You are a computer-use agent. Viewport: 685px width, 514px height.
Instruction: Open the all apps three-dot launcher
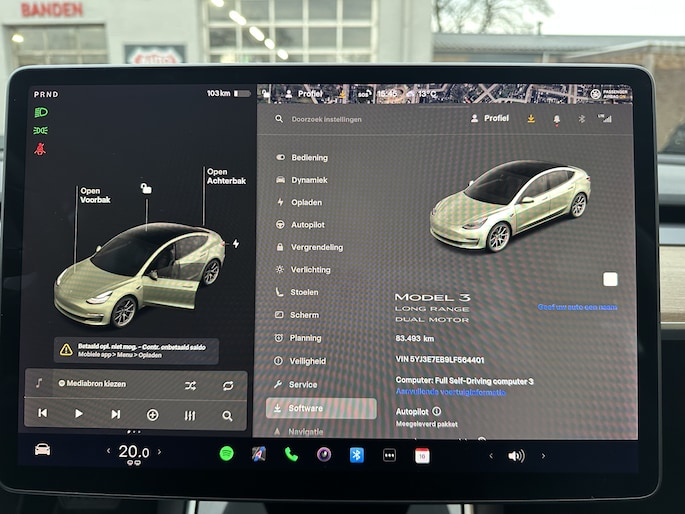[389, 455]
